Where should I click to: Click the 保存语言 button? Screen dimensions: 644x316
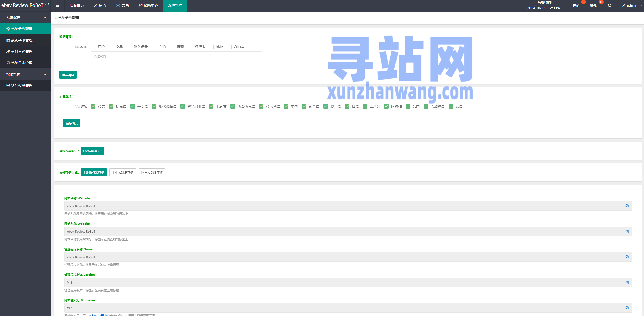pyautogui.click(x=72, y=123)
